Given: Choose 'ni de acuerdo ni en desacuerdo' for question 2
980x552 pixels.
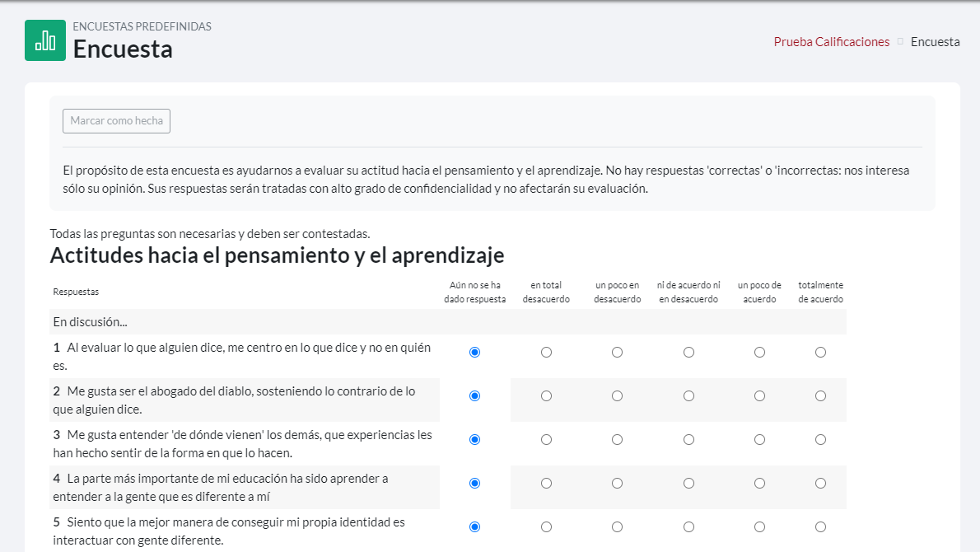Looking at the screenshot, I should point(688,396).
